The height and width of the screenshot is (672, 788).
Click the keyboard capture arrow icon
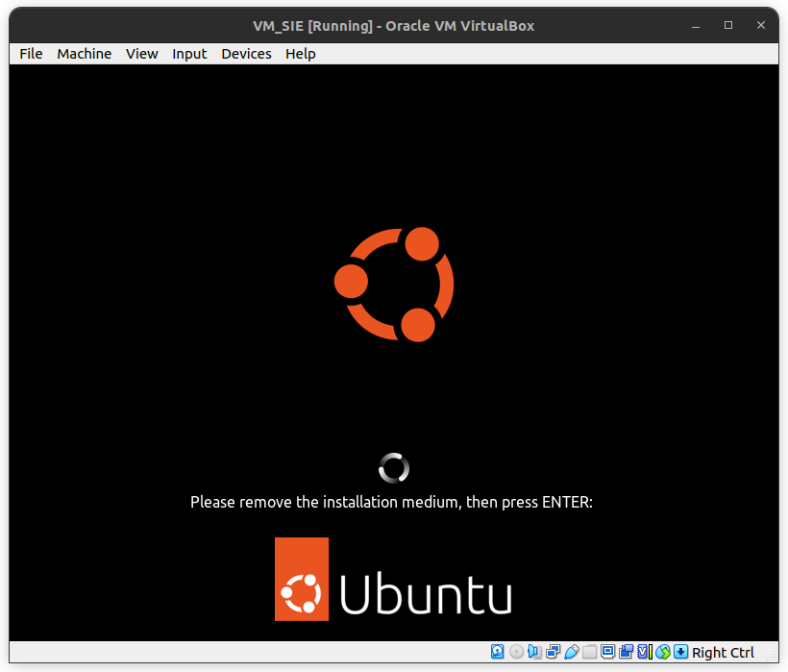click(681, 652)
